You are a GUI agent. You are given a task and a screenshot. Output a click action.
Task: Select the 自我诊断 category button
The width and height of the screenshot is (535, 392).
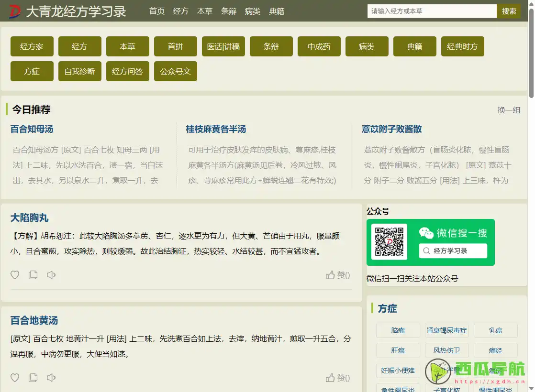click(x=79, y=71)
